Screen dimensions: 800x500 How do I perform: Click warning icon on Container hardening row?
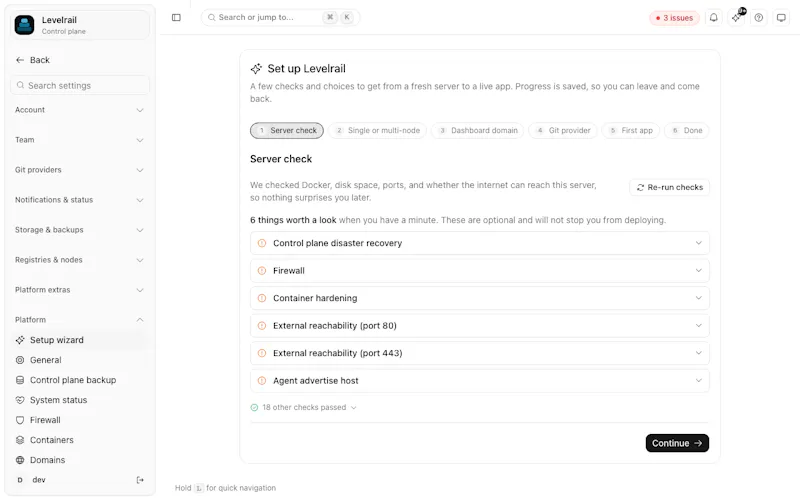[262, 298]
